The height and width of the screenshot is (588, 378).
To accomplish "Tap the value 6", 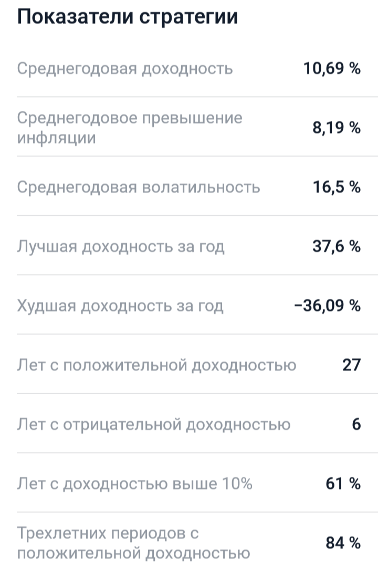I will (x=356, y=425).
